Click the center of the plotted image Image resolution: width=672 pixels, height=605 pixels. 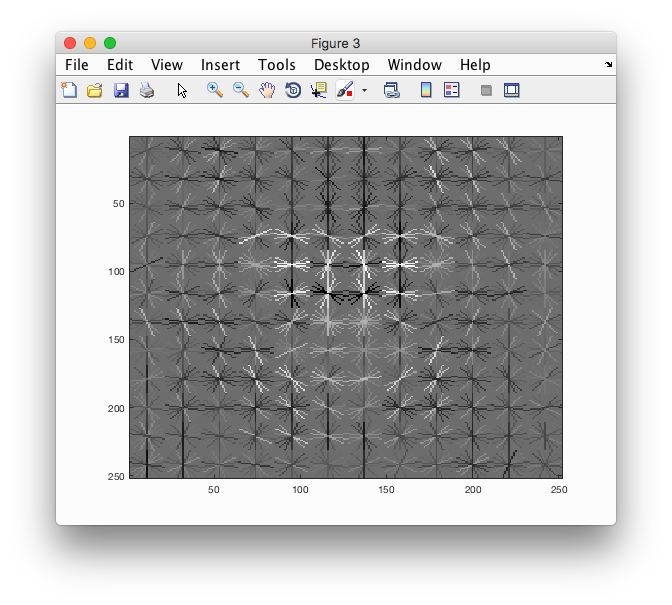345,307
